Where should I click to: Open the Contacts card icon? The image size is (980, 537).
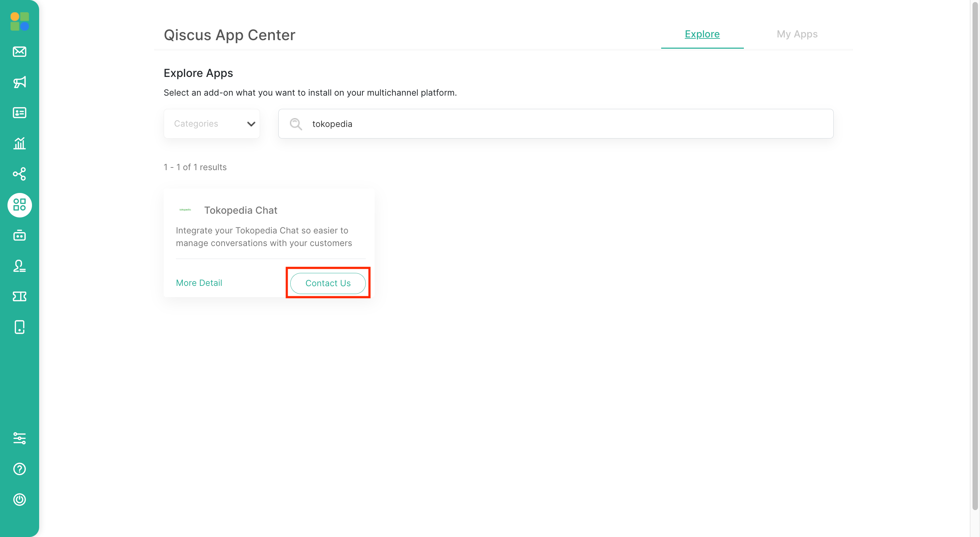[19, 113]
